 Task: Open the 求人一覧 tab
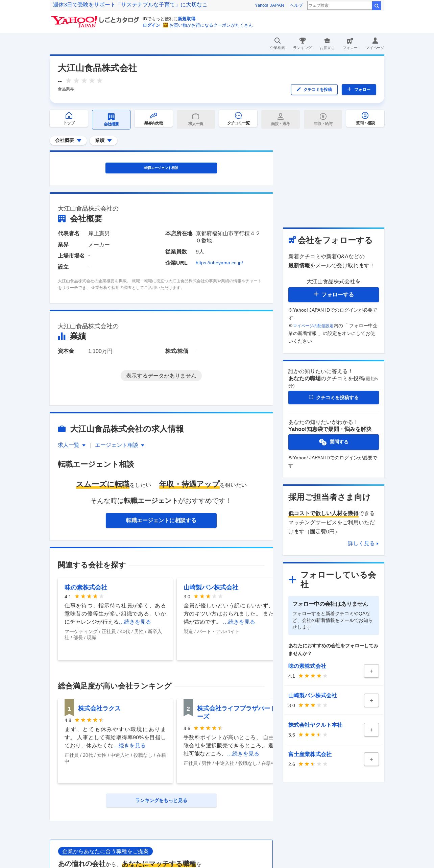click(x=196, y=119)
